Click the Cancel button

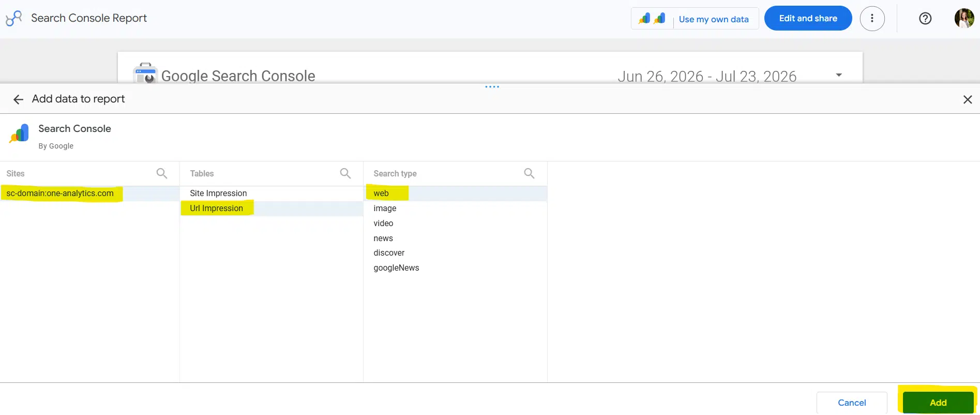click(852, 403)
